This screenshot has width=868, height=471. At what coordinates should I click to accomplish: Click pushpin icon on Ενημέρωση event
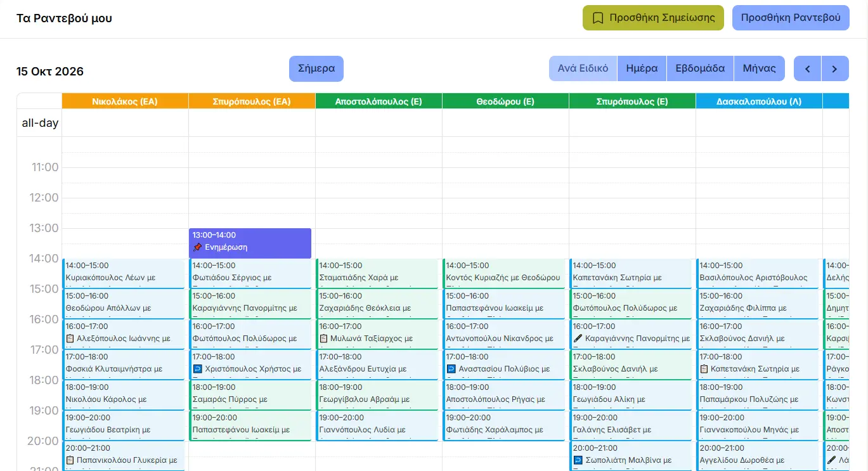[197, 247]
